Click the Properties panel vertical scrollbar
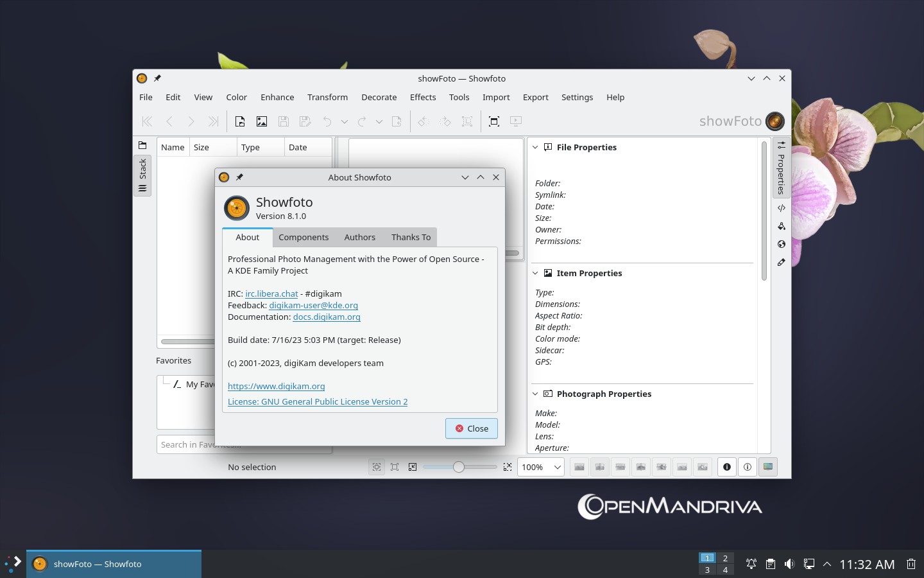This screenshot has height=578, width=924. click(x=764, y=211)
